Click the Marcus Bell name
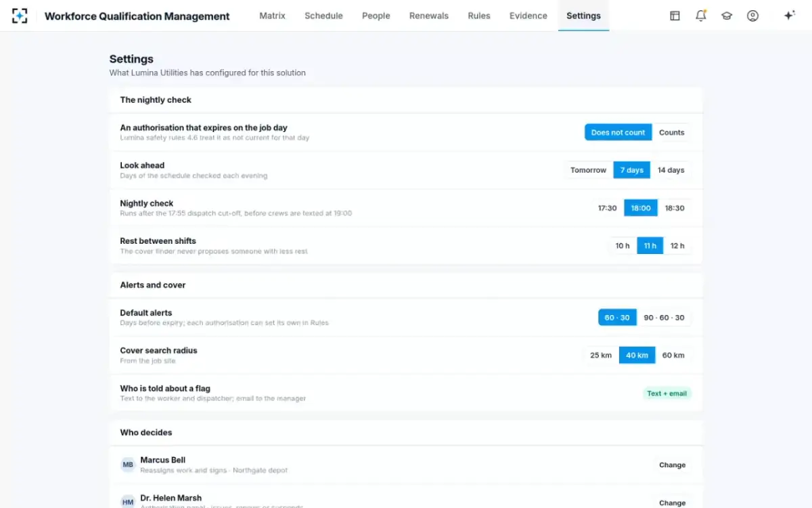 tap(162, 460)
